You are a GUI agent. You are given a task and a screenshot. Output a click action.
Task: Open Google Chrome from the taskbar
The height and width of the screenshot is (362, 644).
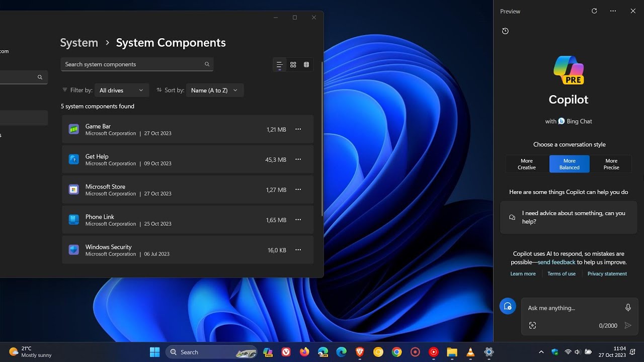pos(397,352)
